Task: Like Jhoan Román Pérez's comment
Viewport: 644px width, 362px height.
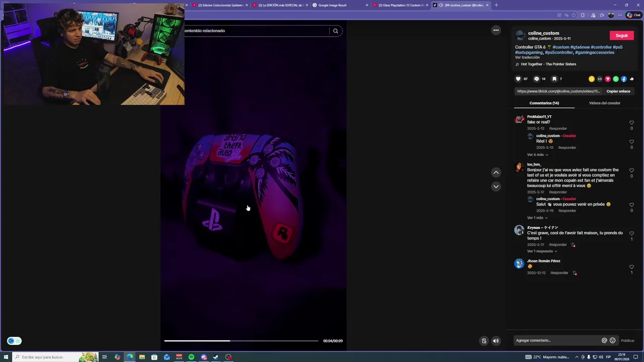Action: pos(631,267)
